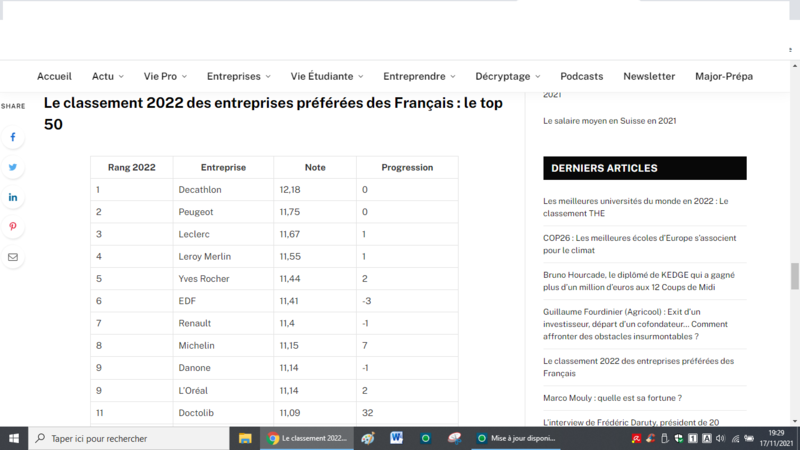Open L'interview de Frédéric Daruty article

(631, 422)
